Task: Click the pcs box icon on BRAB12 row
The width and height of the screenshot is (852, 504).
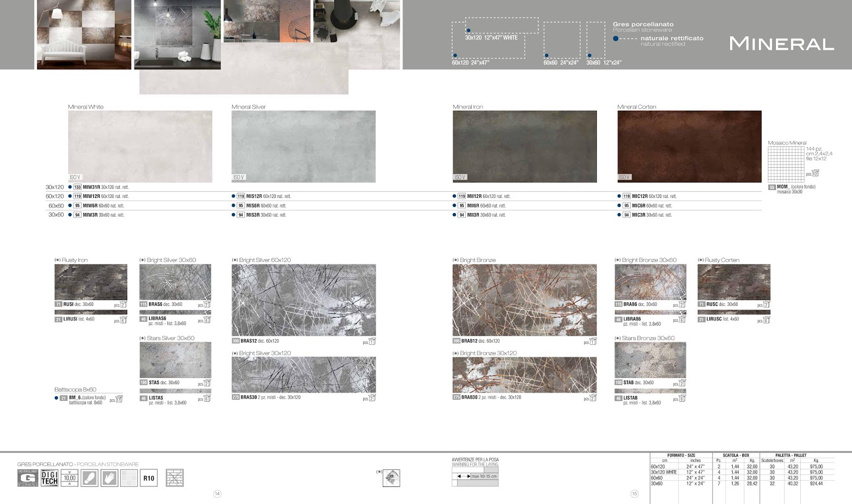Action: 593,342
